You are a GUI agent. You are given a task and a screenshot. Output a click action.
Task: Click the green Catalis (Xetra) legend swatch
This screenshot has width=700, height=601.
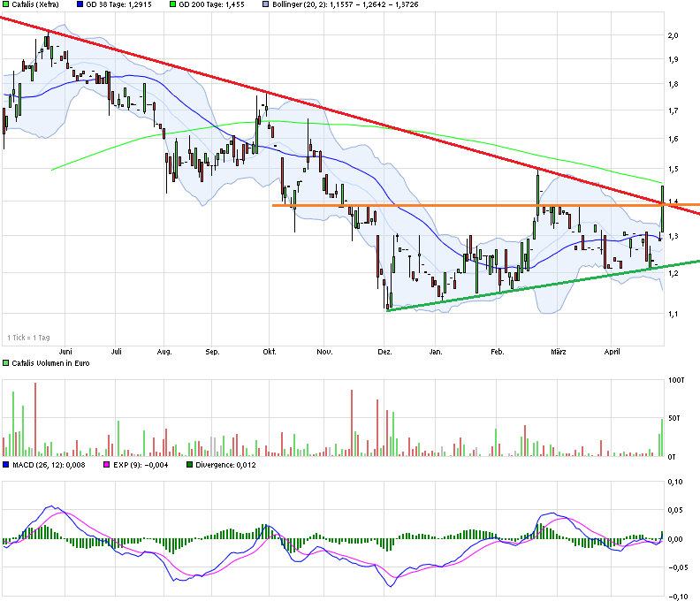click(6, 4)
